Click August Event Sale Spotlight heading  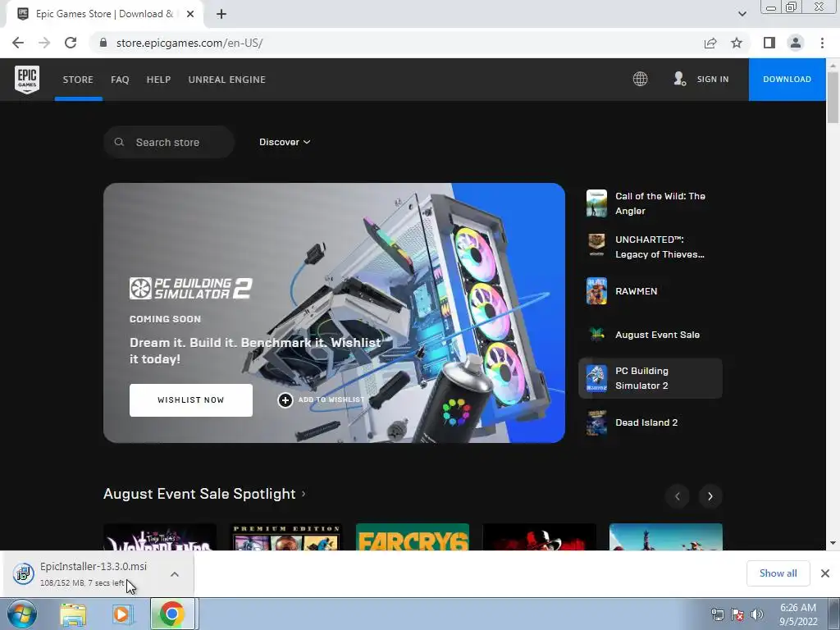click(199, 493)
